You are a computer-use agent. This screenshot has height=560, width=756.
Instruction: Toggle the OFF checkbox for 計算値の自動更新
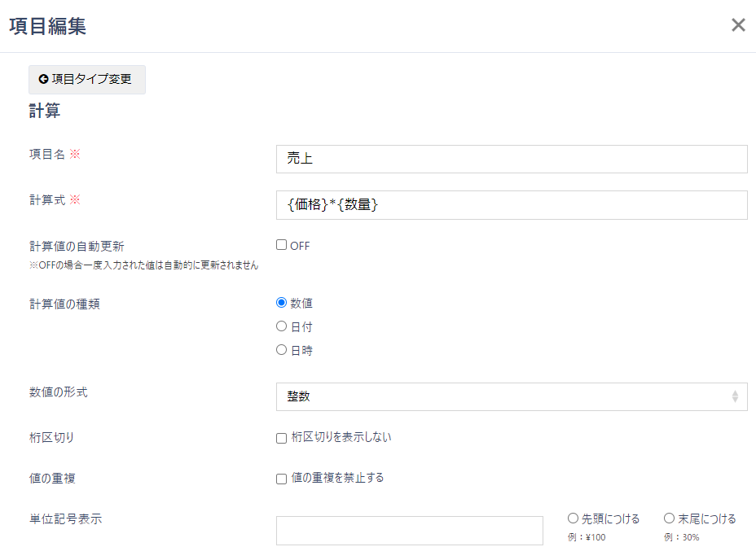tap(280, 244)
